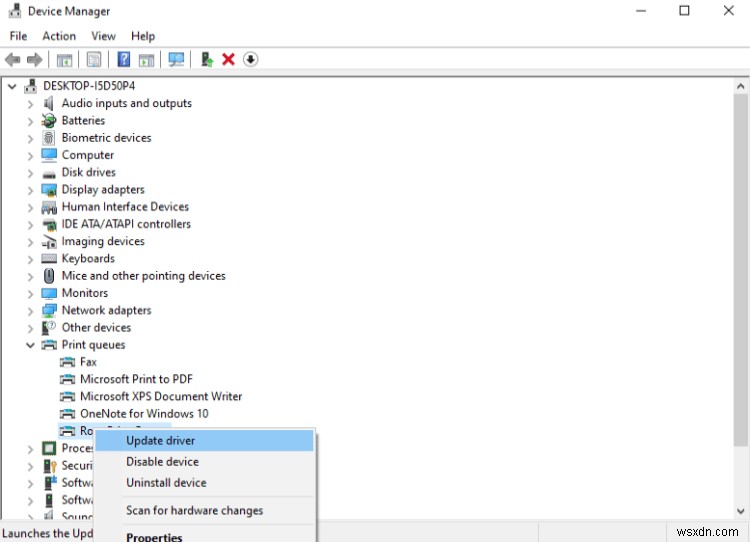750x542 pixels.
Task: Click the down-arrow Disable device toolbar icon
Action: (x=251, y=59)
